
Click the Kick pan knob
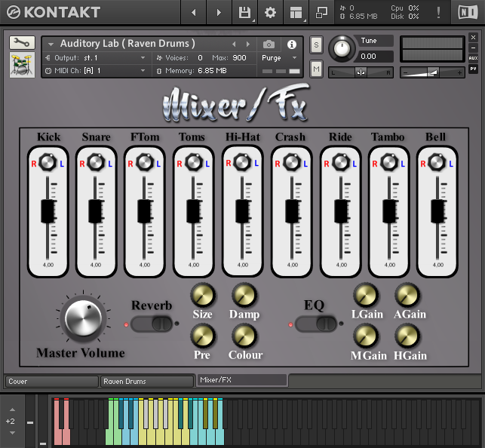coord(48,162)
